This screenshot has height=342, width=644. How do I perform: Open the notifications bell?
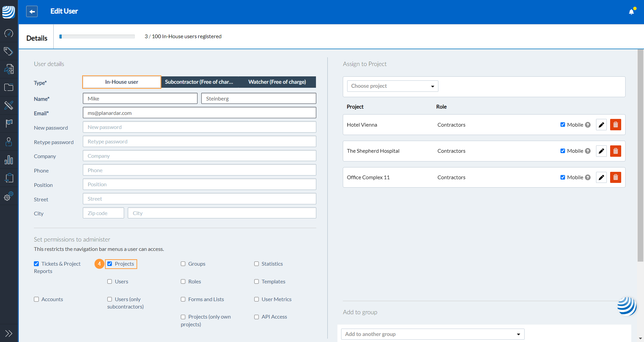(x=631, y=12)
